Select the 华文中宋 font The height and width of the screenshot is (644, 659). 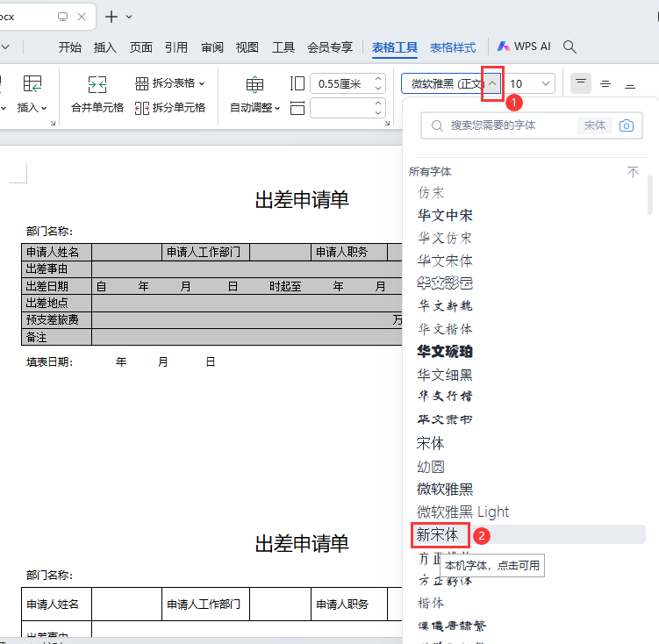(x=445, y=215)
